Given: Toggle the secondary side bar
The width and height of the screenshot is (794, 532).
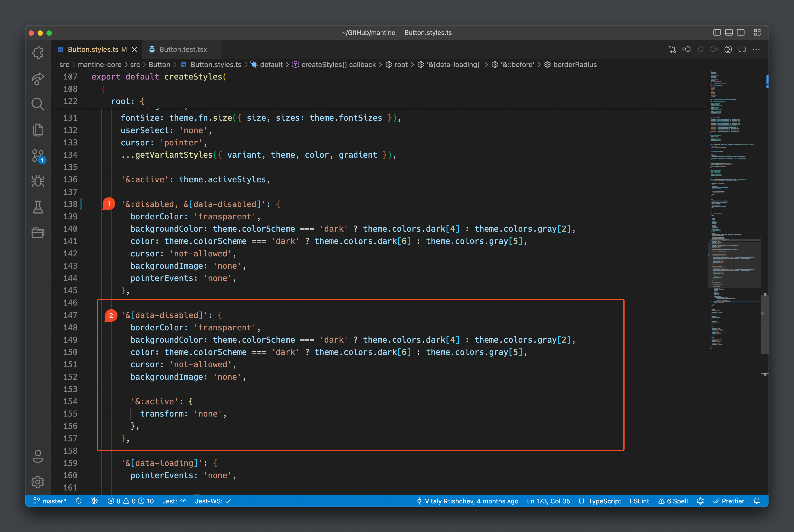Looking at the screenshot, I should coord(741,33).
